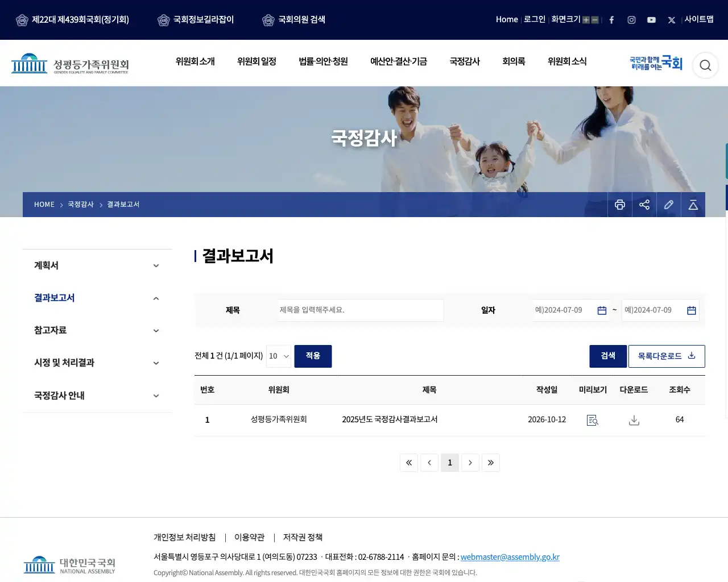
Task: Click the 로그인 link in top bar
Action: tap(535, 19)
